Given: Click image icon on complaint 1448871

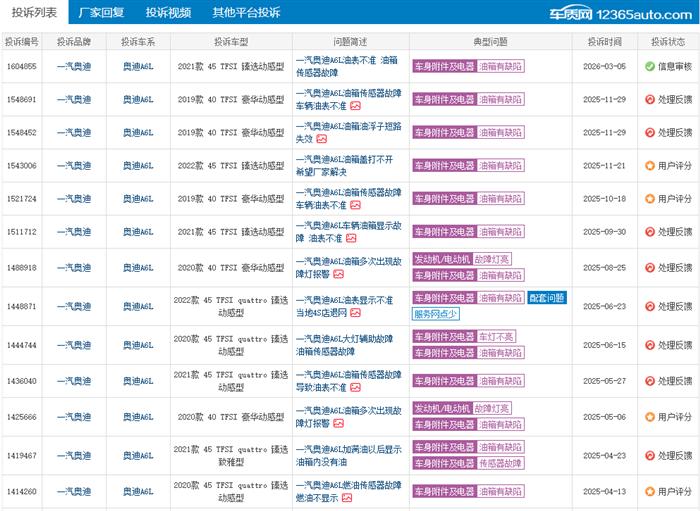Looking at the screenshot, I should (356, 313).
